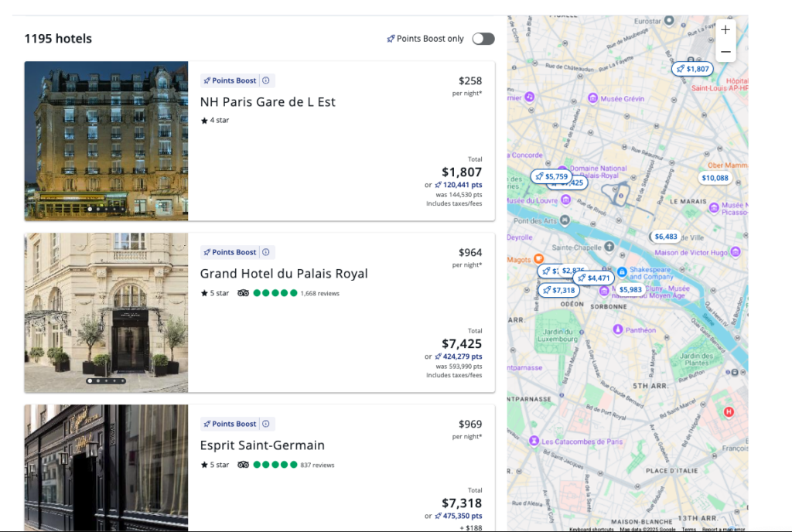Image resolution: width=792 pixels, height=532 pixels.
Task: Click the $10,088 map price marker
Action: tap(715, 178)
